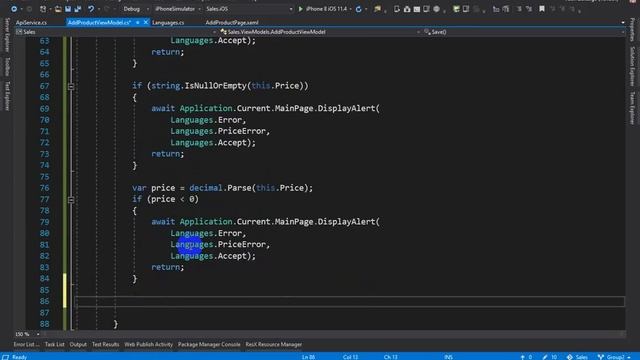Image resolution: width=640 pixels, height=360 pixels.
Task: Click 'decimal.Parse' on line 76
Action: 220,188
